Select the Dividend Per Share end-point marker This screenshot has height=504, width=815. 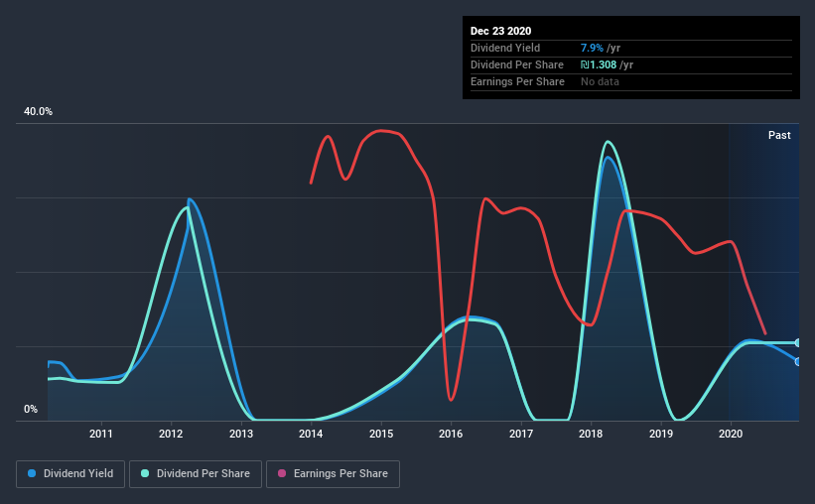[798, 343]
